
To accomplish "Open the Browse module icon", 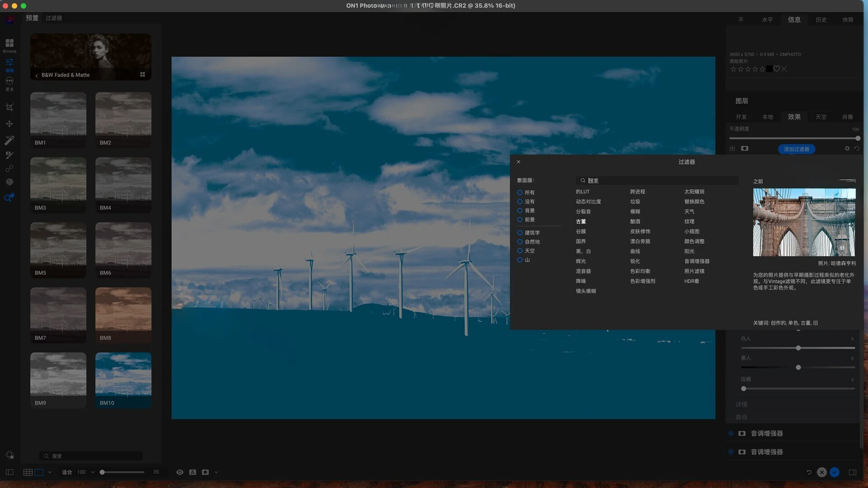I will [9, 43].
